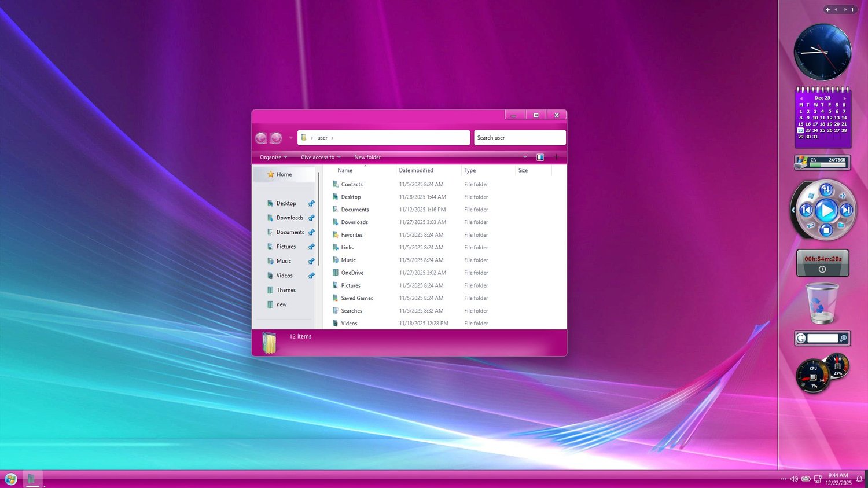This screenshot has width=868, height=488.
Task: Open pinned Downloads in navigation pane
Action: click(289, 218)
